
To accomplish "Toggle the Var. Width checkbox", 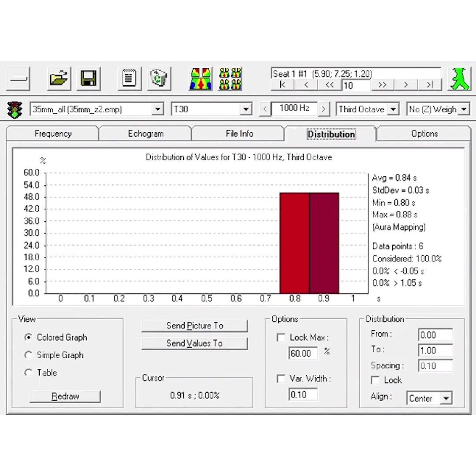I will pos(281,379).
